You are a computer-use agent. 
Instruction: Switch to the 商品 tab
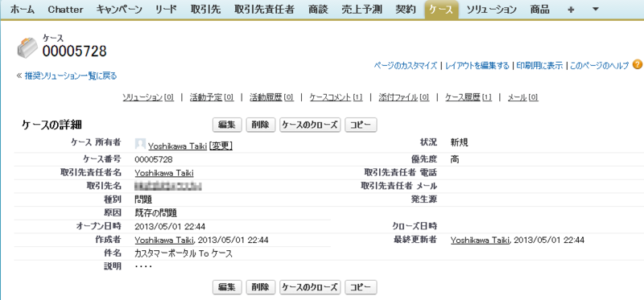pos(539,10)
